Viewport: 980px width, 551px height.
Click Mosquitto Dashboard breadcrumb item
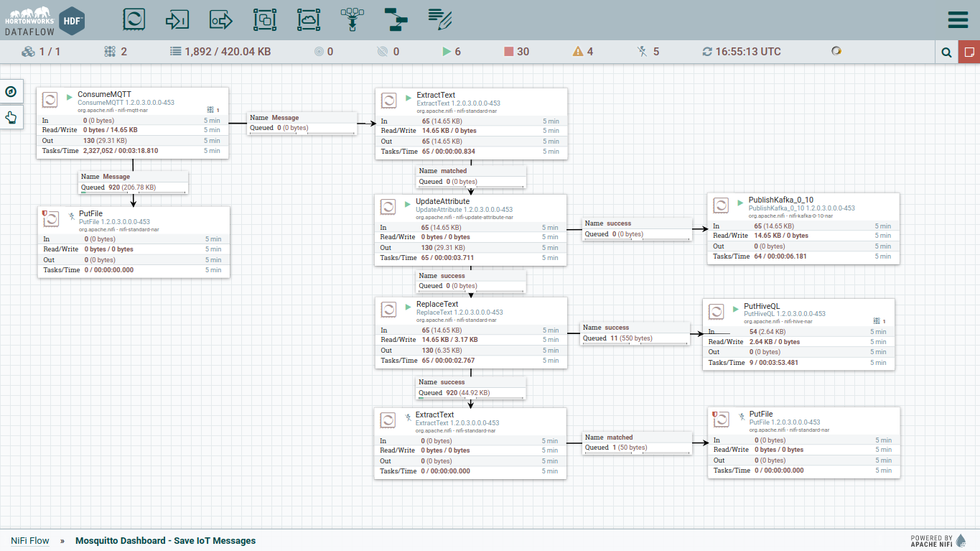click(x=165, y=540)
